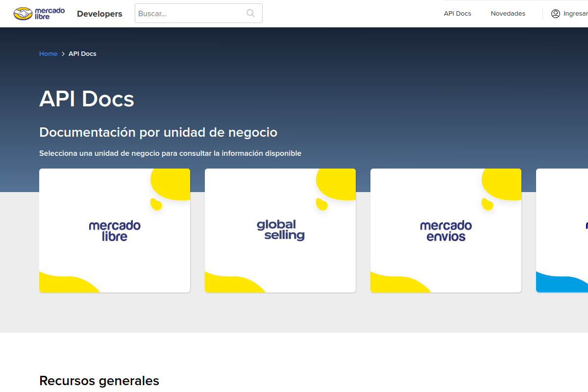
Task: Click the large API Docs page heading
Action: tap(87, 99)
